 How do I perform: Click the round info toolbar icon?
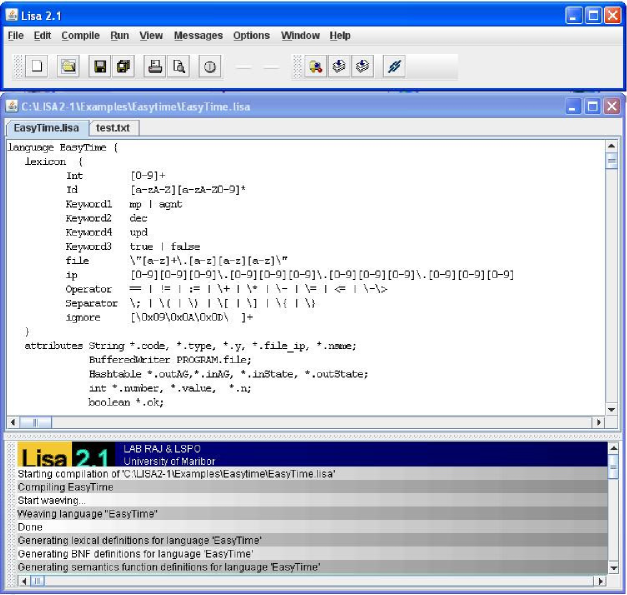pyautogui.click(x=210, y=67)
